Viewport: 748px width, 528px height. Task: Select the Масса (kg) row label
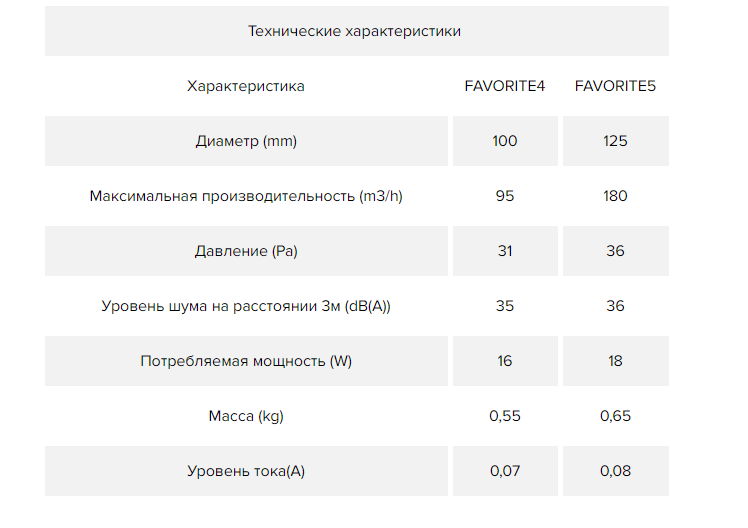pyautogui.click(x=246, y=416)
